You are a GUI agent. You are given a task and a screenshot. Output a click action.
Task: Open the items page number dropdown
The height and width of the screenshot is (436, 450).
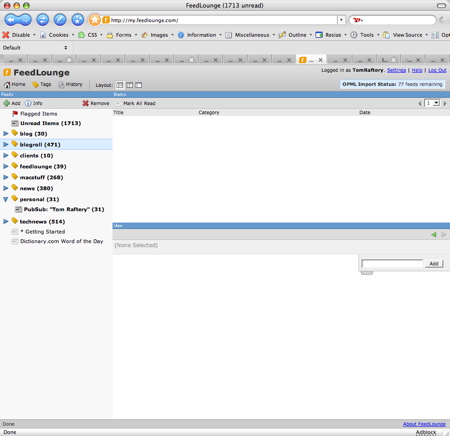click(x=432, y=103)
